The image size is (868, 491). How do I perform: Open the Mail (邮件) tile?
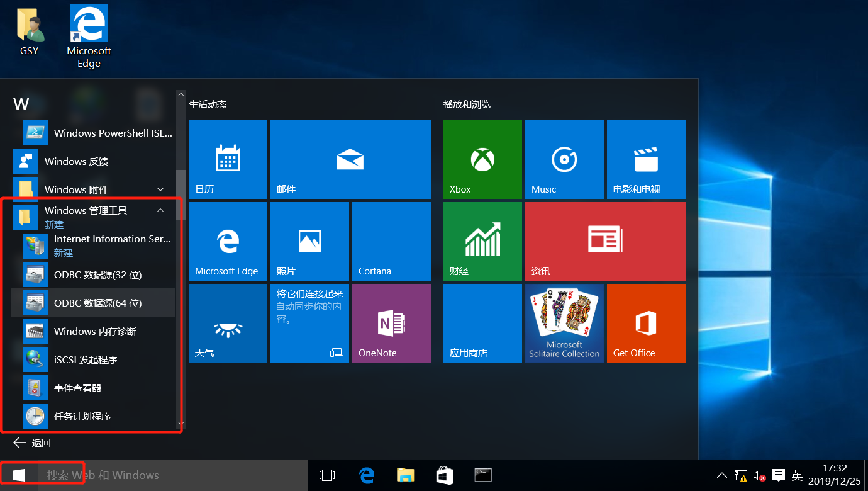click(x=350, y=159)
